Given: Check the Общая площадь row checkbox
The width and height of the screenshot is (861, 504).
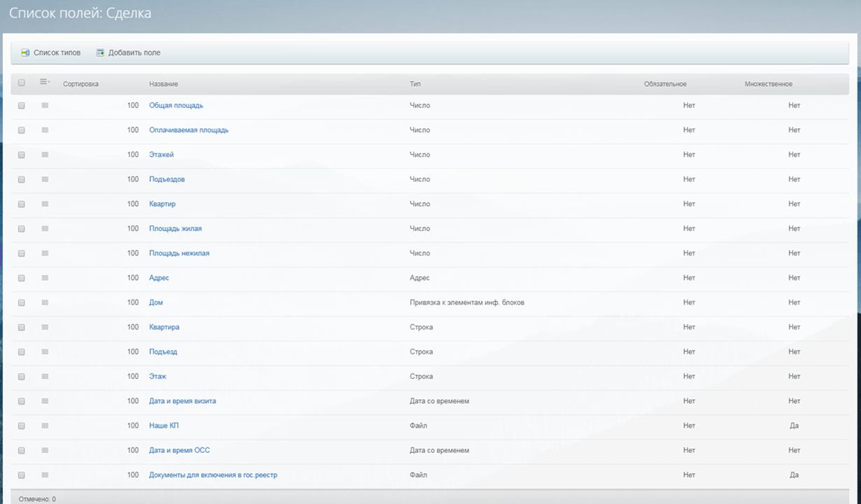Looking at the screenshot, I should pyautogui.click(x=22, y=106).
